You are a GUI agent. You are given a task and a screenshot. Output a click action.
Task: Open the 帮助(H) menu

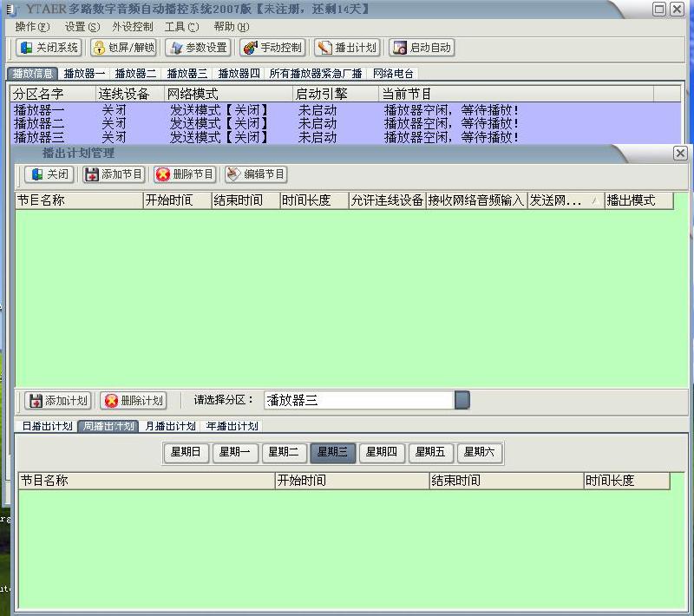pos(232,27)
